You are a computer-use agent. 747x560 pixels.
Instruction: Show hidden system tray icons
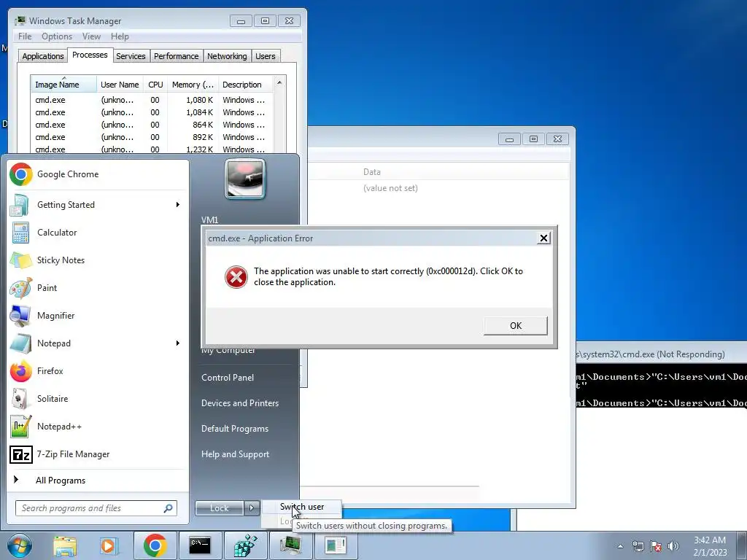click(620, 546)
